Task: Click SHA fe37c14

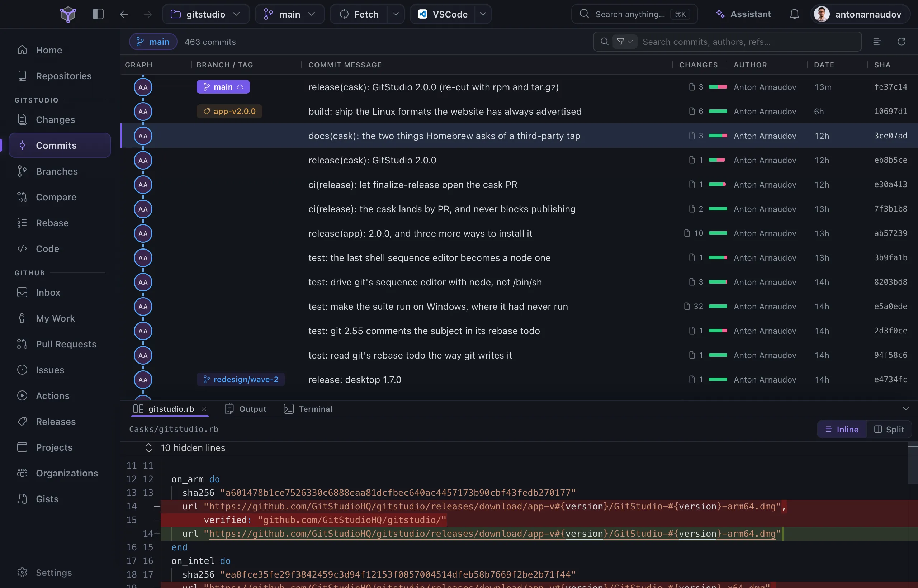Action: tap(890, 87)
